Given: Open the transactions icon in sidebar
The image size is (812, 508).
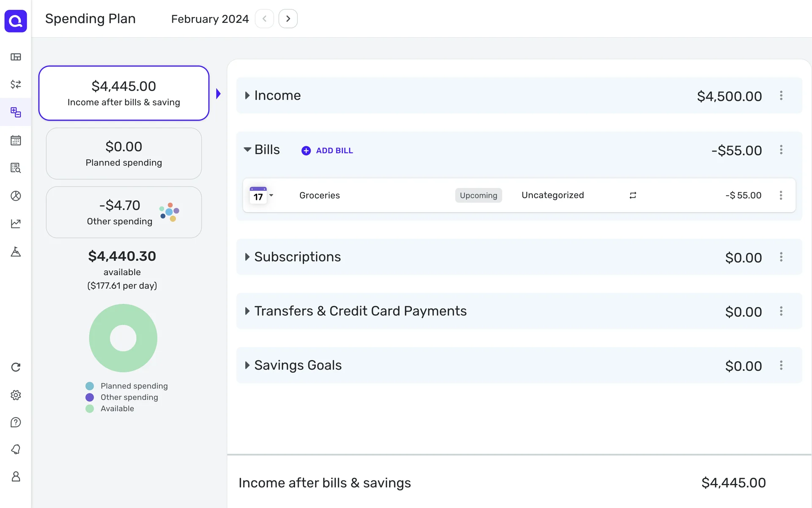Looking at the screenshot, I should [16, 84].
